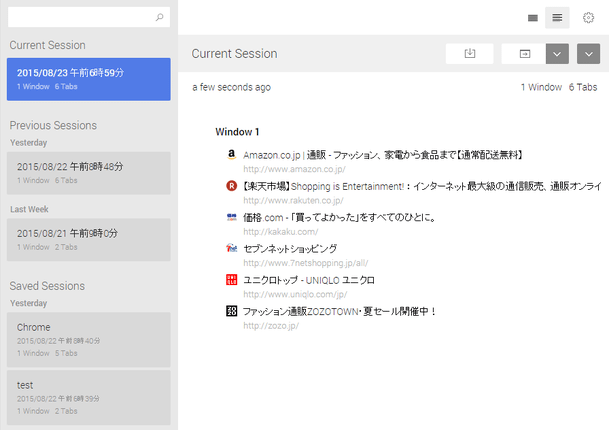Click the Saved Sessions heading
The image size is (609, 430).
pyautogui.click(x=47, y=286)
